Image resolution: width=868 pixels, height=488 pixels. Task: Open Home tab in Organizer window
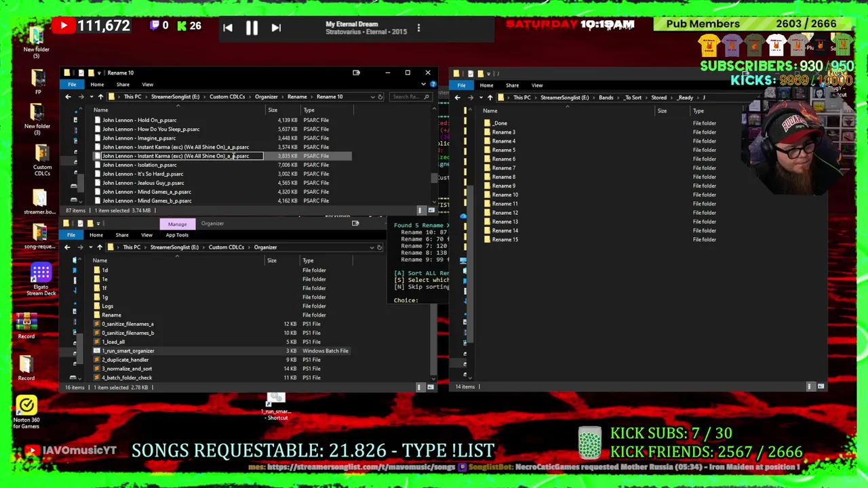click(96, 235)
